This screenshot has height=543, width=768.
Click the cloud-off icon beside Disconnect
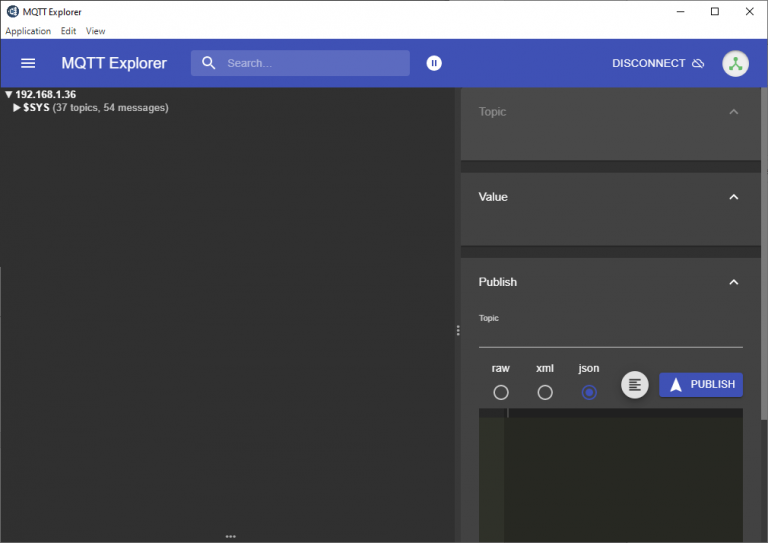click(698, 63)
